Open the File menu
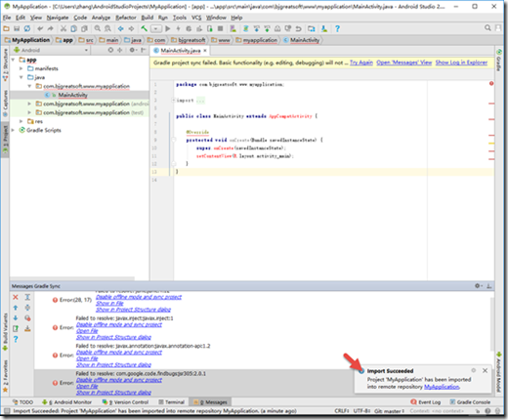The image size is (508, 420). 7,18
